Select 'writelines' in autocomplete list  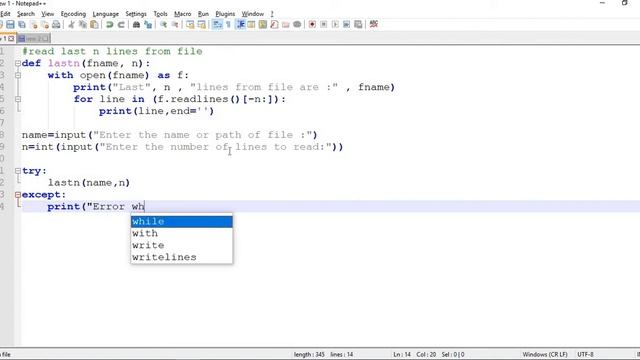[182, 257]
